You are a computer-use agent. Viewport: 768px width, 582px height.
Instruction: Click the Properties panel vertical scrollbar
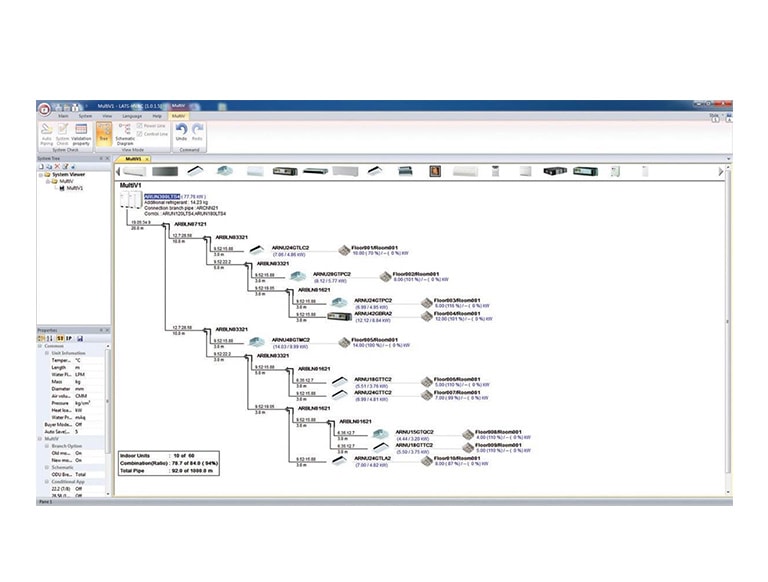tap(107, 420)
